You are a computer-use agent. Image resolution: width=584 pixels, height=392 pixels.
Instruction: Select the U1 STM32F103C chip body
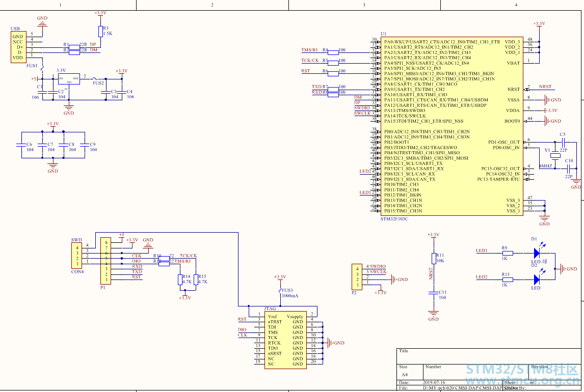pos(452,126)
